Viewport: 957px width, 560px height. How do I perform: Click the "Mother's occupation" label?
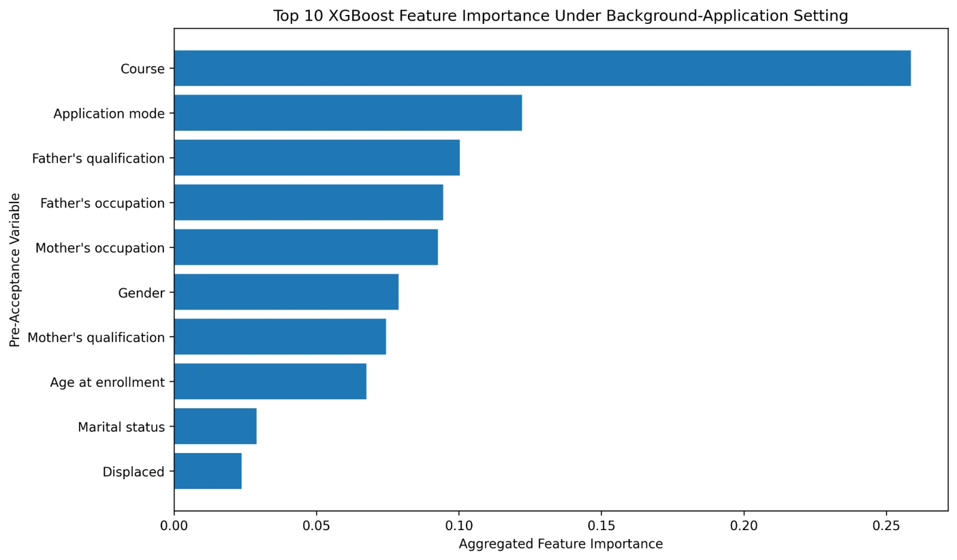100,248
